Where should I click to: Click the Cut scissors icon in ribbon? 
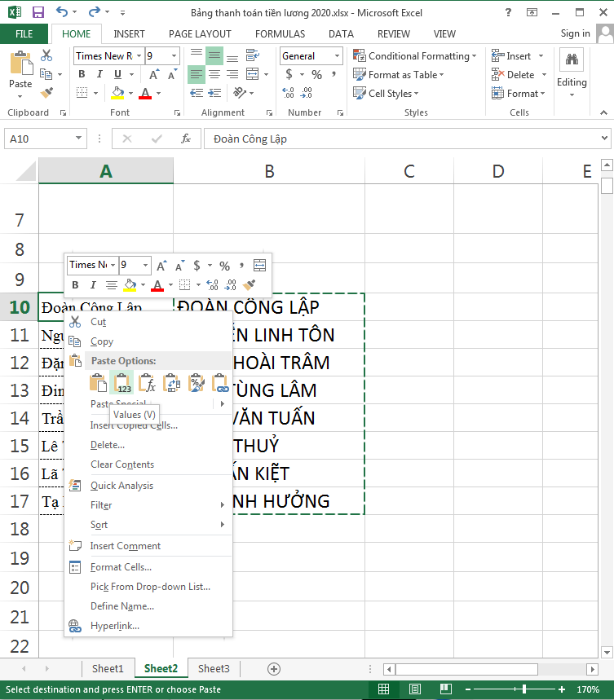46,55
